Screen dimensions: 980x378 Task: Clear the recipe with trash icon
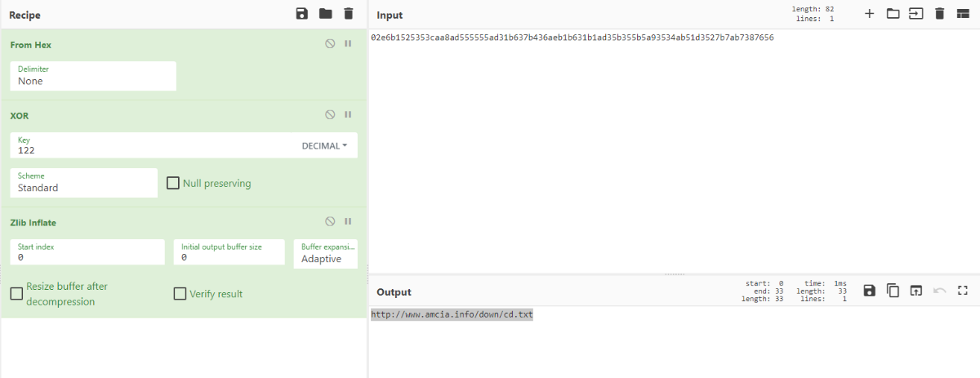pos(349,14)
